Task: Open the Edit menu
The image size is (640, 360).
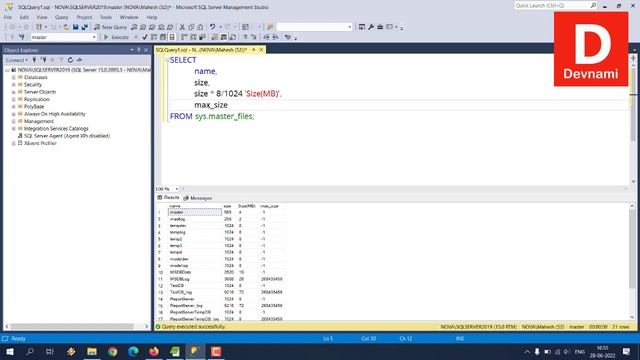Action: 24,17
